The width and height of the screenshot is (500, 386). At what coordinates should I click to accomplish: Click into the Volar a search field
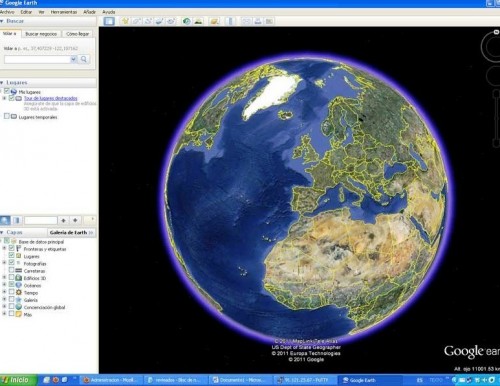[x=37, y=59]
